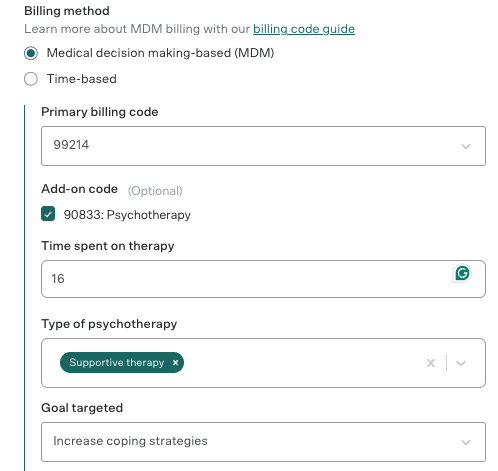Click the Medical decision making-based label
Image resolution: width=498 pixels, height=471 pixels.
tap(160, 53)
